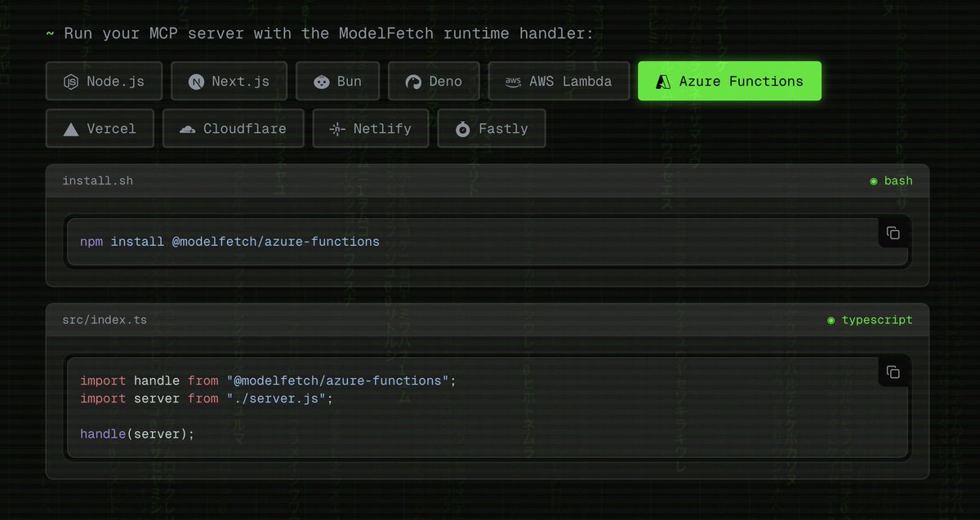
Task: Select the AWS Lambda tab
Action: [x=559, y=81]
